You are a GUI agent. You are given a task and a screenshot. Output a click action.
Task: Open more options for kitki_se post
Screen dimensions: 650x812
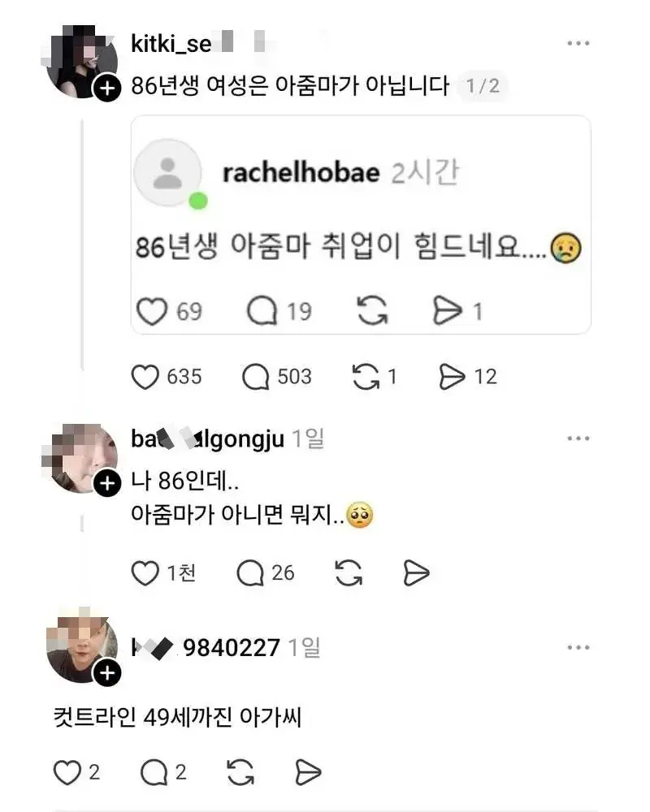pos(578,44)
